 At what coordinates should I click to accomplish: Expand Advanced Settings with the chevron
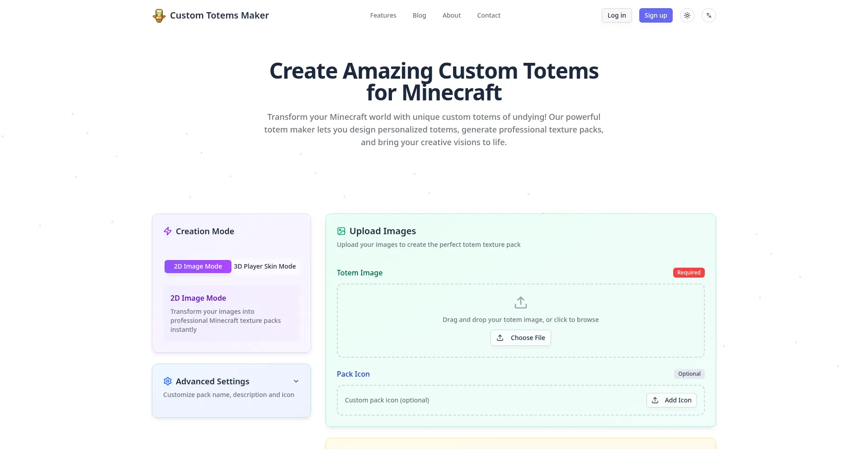(x=296, y=381)
